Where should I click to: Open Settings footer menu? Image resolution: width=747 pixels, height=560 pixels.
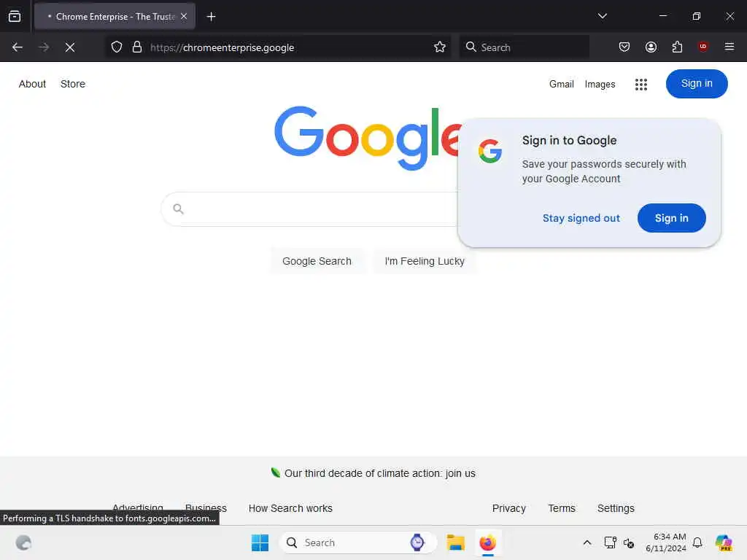[616, 508]
